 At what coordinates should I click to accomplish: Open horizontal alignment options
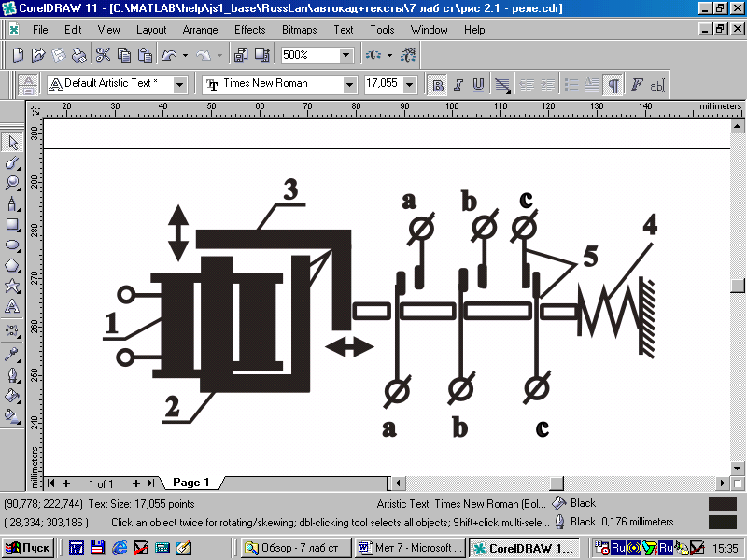pos(502,85)
